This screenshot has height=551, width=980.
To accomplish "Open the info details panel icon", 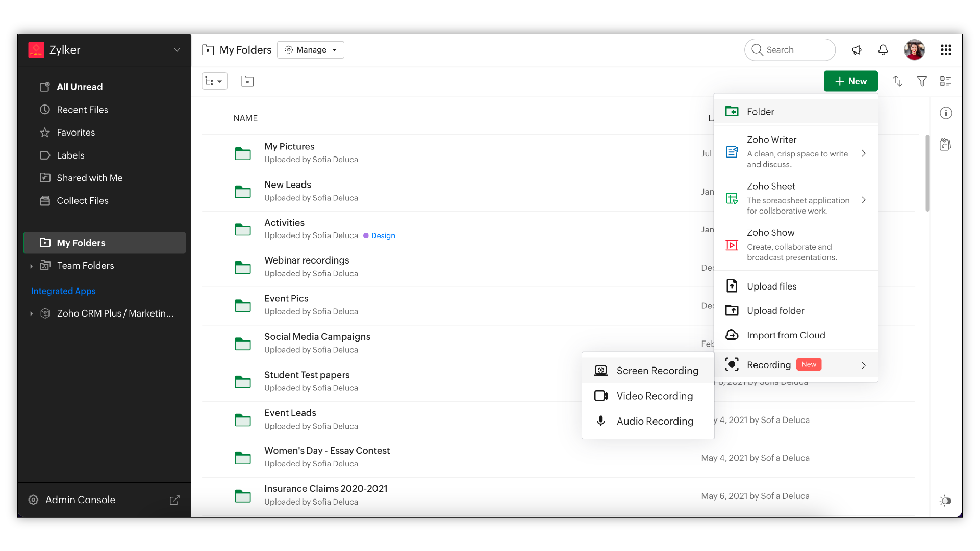I will 946,113.
